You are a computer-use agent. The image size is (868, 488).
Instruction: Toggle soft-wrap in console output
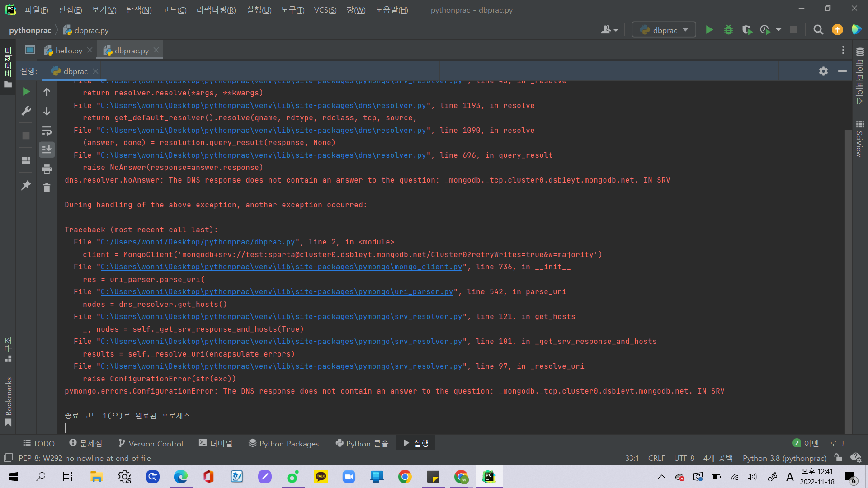pos(47,131)
